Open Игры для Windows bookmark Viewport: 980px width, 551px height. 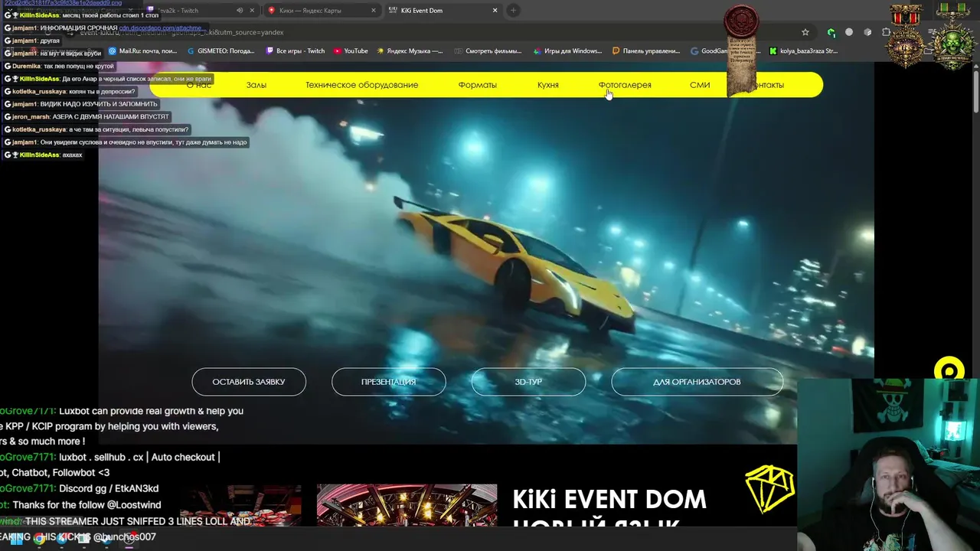[x=567, y=51]
